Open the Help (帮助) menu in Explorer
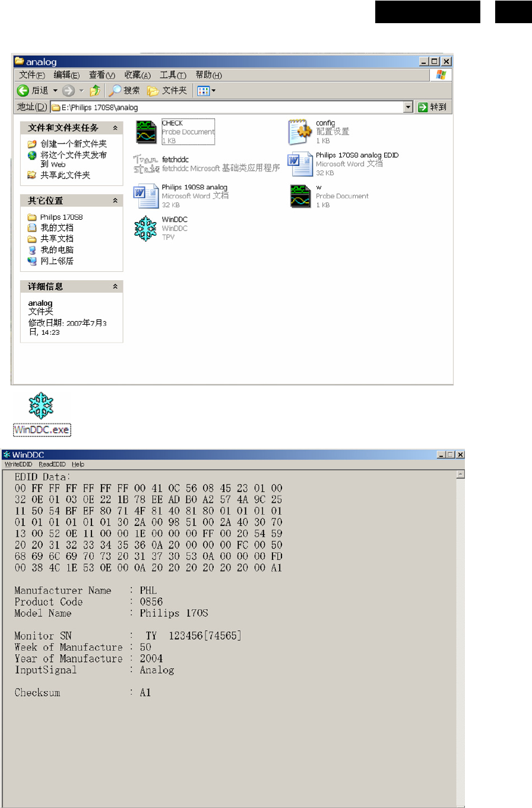The image size is (532, 808). click(208, 75)
